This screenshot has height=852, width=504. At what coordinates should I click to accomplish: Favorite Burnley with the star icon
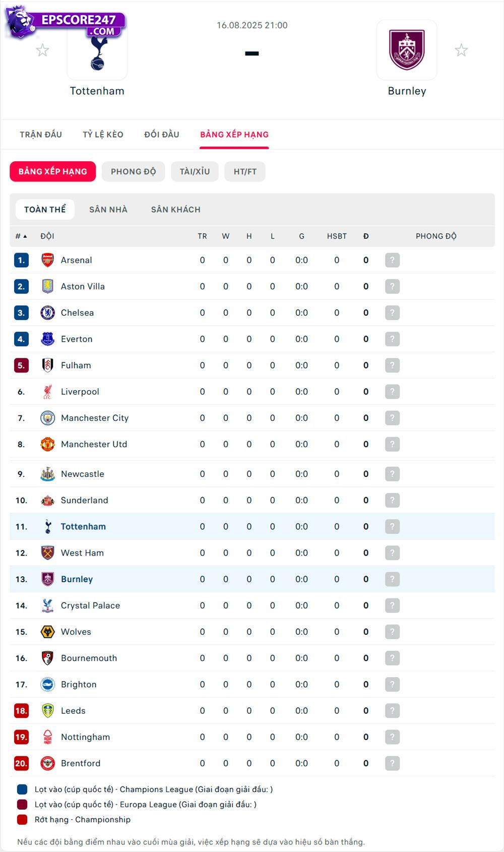pos(461,50)
